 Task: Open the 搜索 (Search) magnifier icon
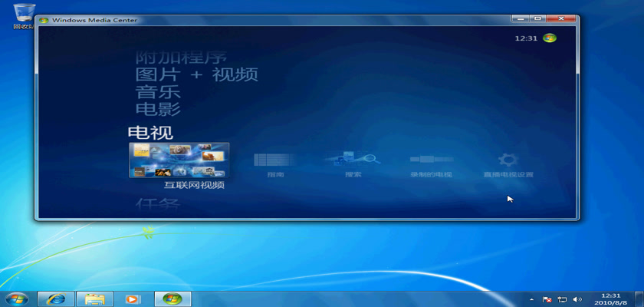click(x=353, y=160)
